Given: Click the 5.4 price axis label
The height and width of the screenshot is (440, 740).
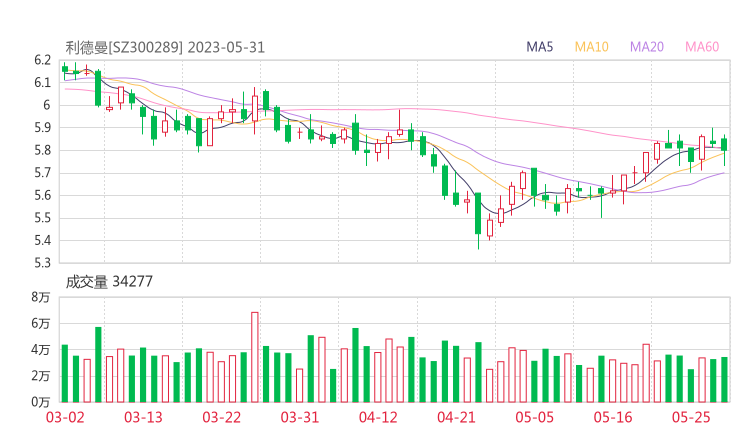Looking at the screenshot, I should [x=42, y=240].
